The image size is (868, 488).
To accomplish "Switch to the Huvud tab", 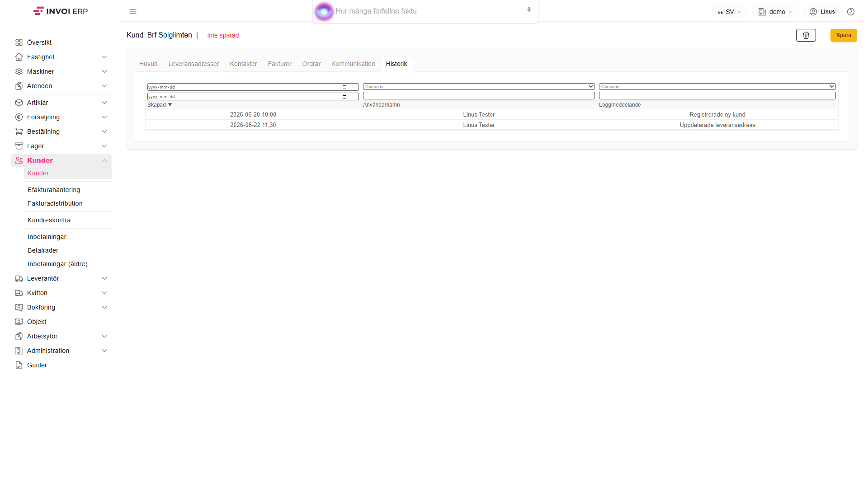I will [x=148, y=64].
